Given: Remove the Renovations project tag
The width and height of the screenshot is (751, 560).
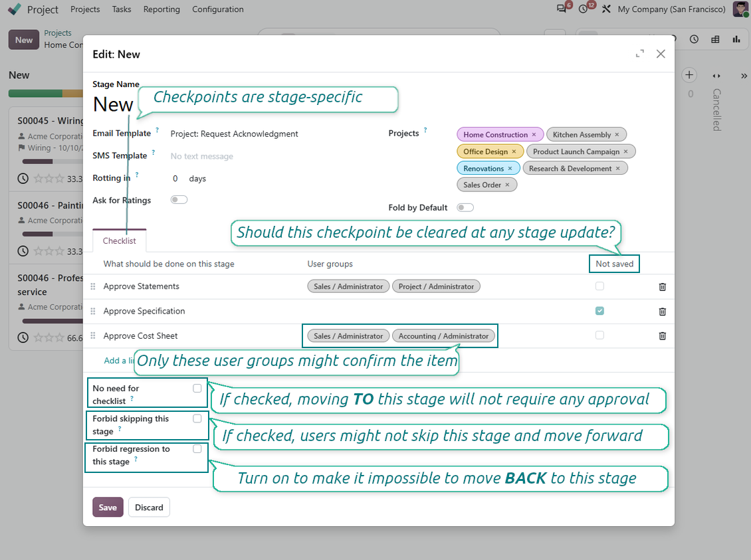Looking at the screenshot, I should pos(510,168).
